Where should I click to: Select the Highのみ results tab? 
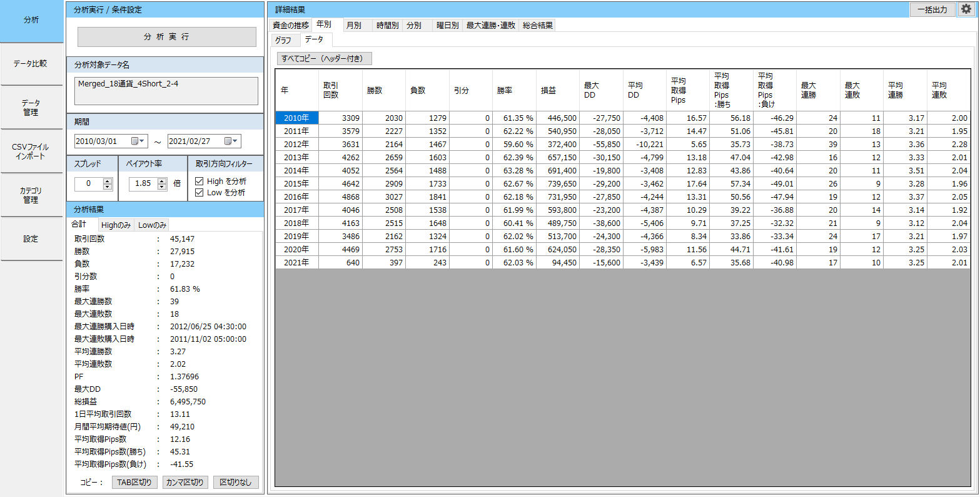pyautogui.click(x=116, y=225)
